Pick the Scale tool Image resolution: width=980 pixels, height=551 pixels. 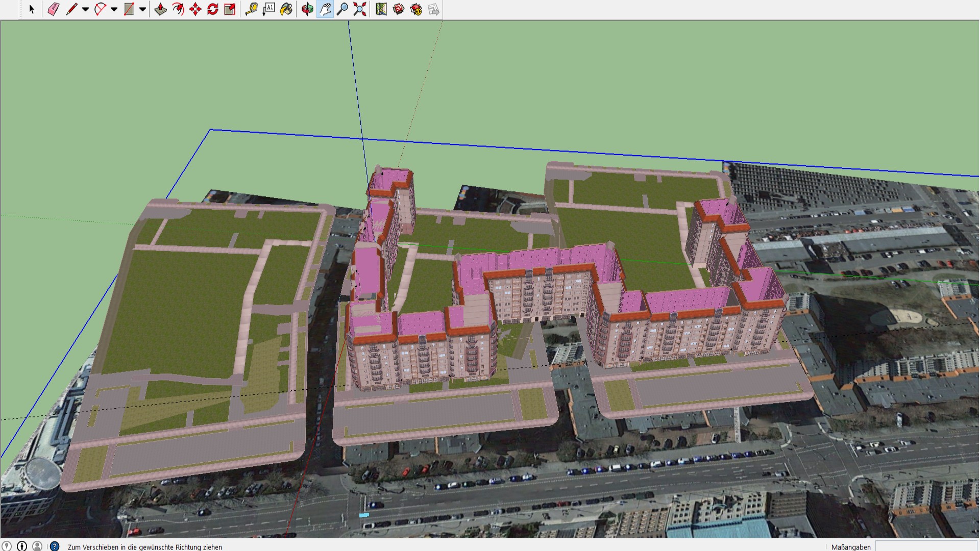point(230,9)
